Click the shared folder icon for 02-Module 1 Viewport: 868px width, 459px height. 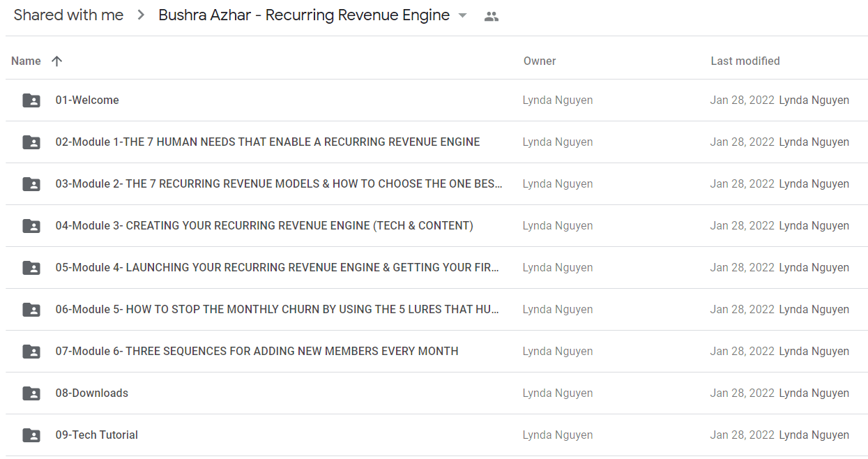pos(31,142)
